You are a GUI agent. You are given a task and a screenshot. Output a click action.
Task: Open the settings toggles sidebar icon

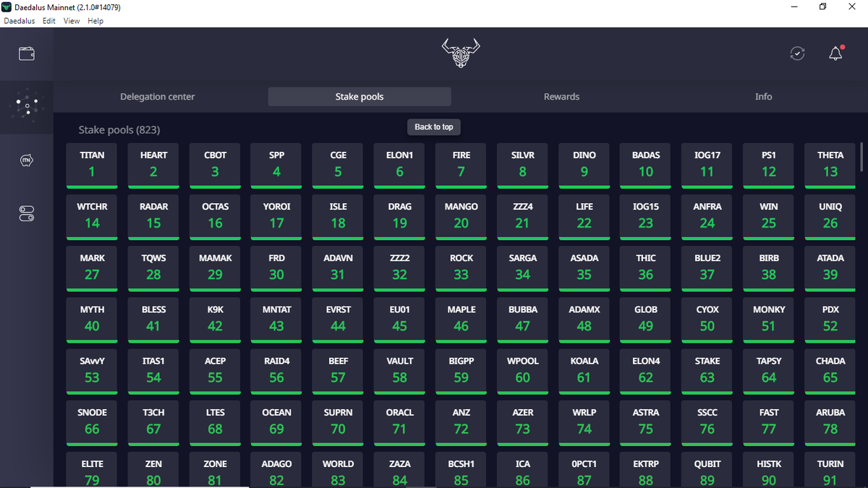click(x=27, y=213)
